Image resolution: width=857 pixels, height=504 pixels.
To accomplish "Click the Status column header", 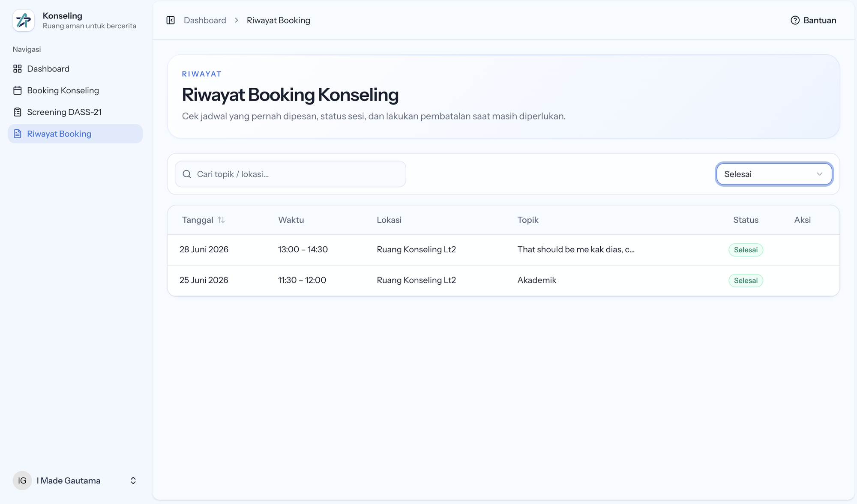I will coord(746,220).
